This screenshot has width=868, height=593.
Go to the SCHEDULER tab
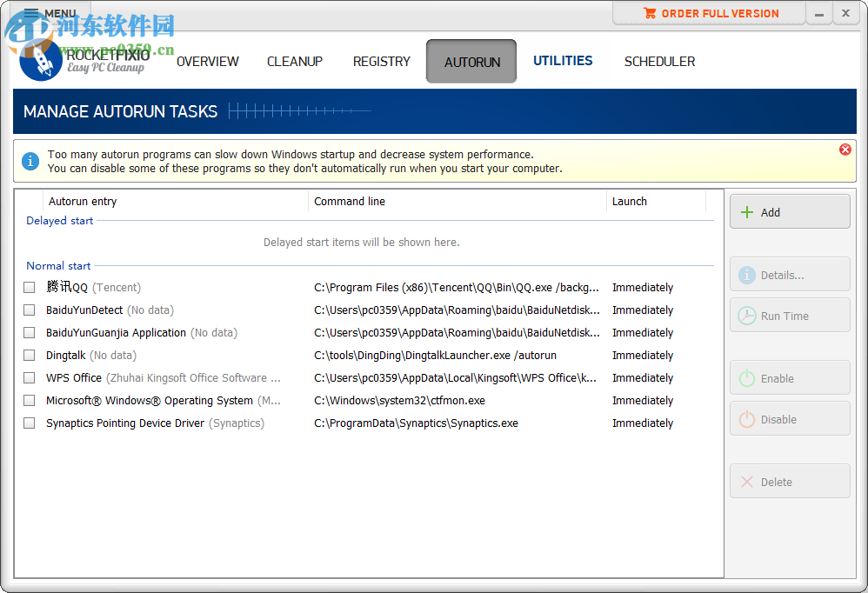[x=659, y=62]
